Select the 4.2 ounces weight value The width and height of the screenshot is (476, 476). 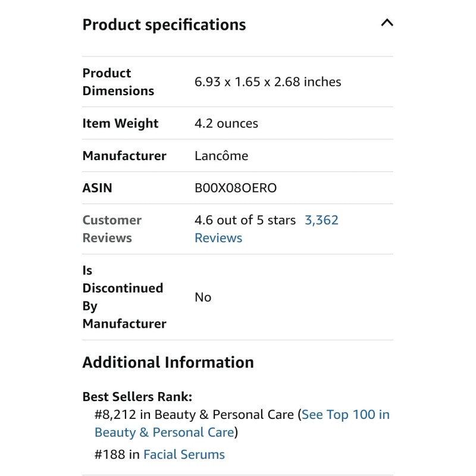click(x=226, y=124)
